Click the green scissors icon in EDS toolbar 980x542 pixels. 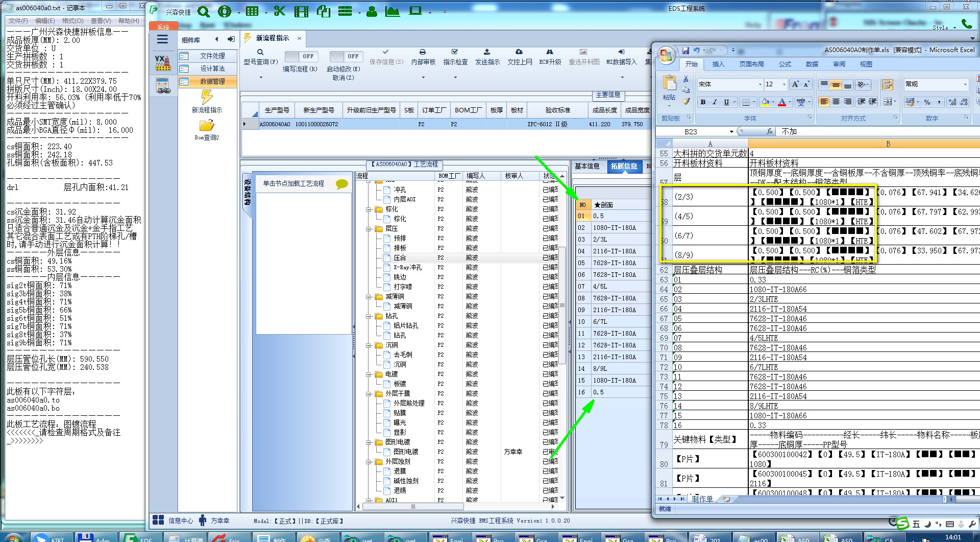point(279,11)
